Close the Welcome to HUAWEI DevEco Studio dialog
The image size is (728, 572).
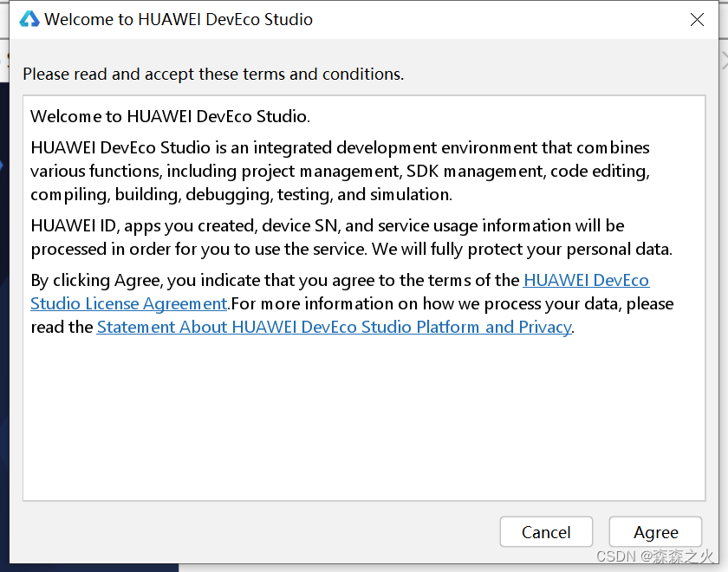click(697, 19)
